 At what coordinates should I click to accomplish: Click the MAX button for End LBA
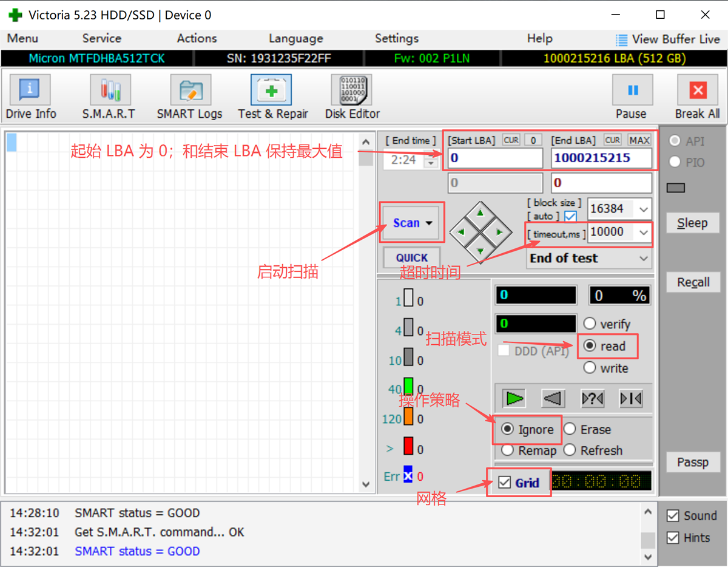[x=639, y=140]
